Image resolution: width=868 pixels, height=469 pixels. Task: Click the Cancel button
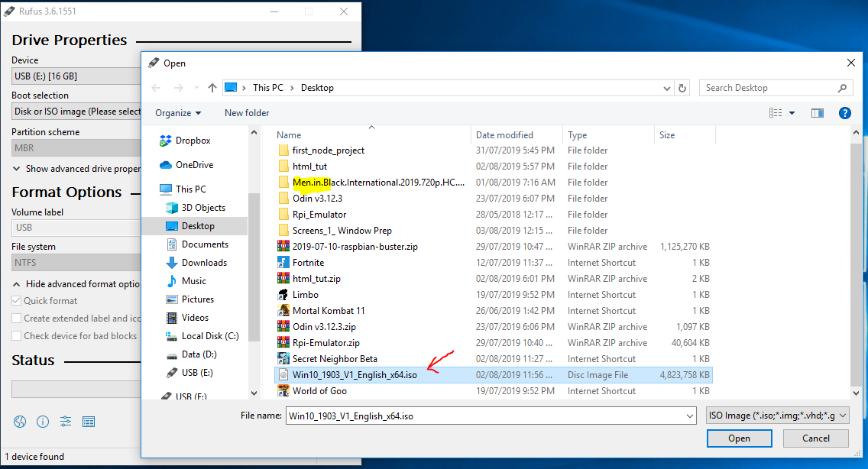(815, 438)
